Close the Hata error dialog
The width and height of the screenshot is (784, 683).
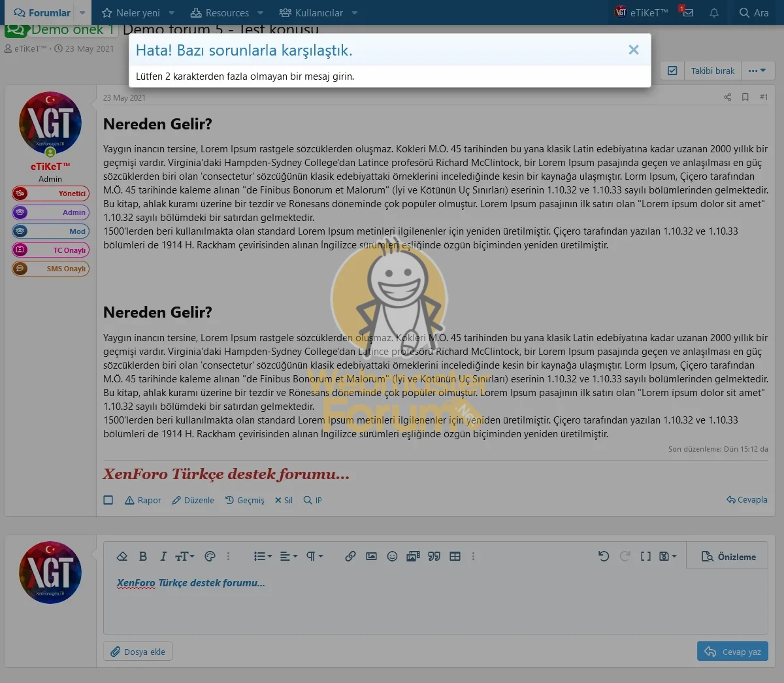pyautogui.click(x=633, y=50)
